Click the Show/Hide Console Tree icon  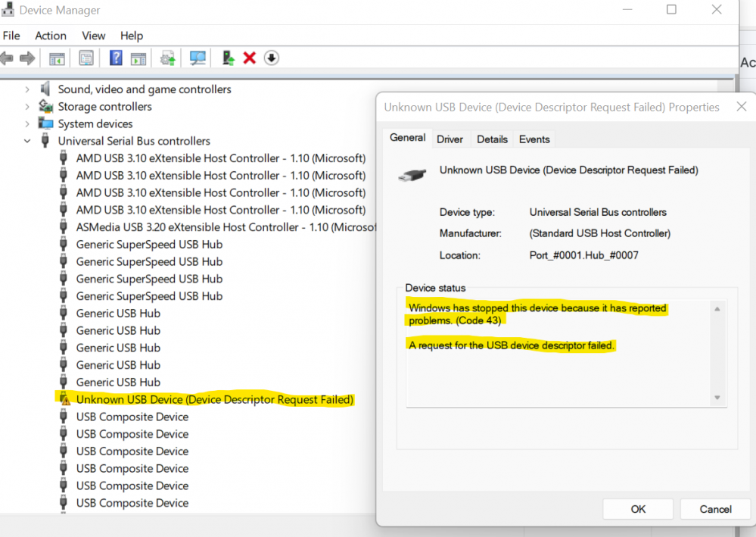tap(57, 58)
